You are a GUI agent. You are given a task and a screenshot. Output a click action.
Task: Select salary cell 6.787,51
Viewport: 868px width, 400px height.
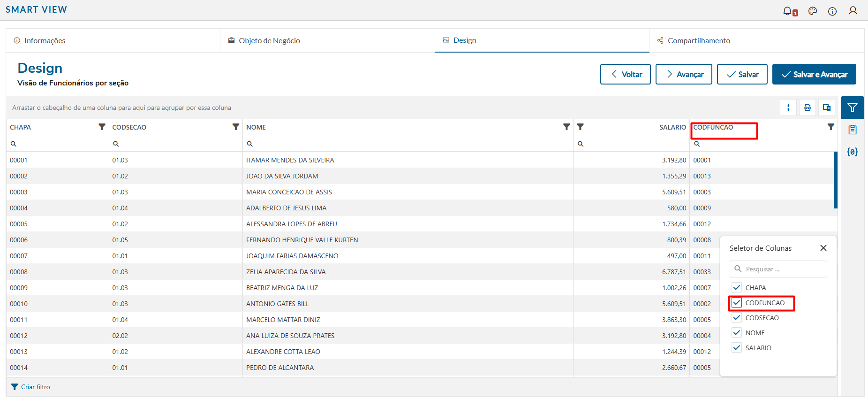[631, 272]
